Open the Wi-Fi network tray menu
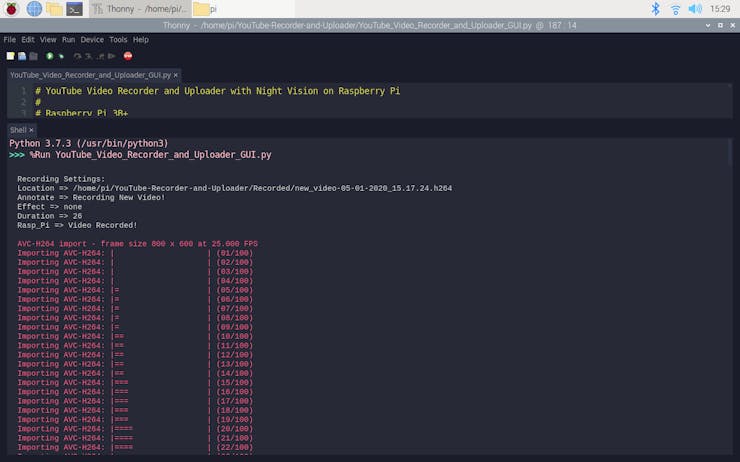 click(675, 9)
